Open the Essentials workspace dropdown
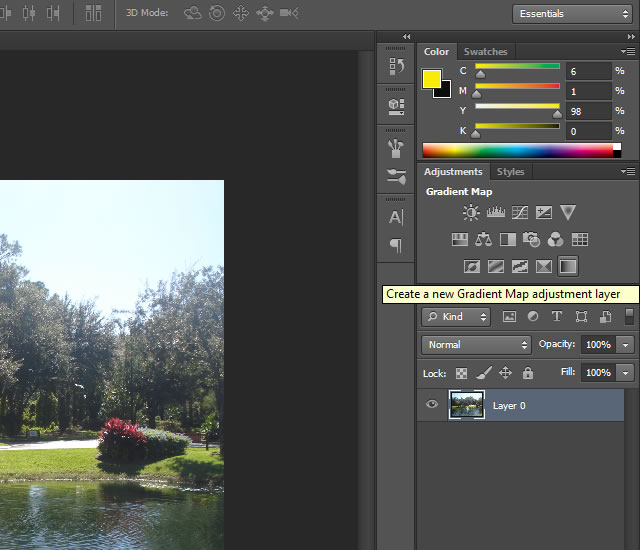The height and width of the screenshot is (550, 640). point(571,14)
